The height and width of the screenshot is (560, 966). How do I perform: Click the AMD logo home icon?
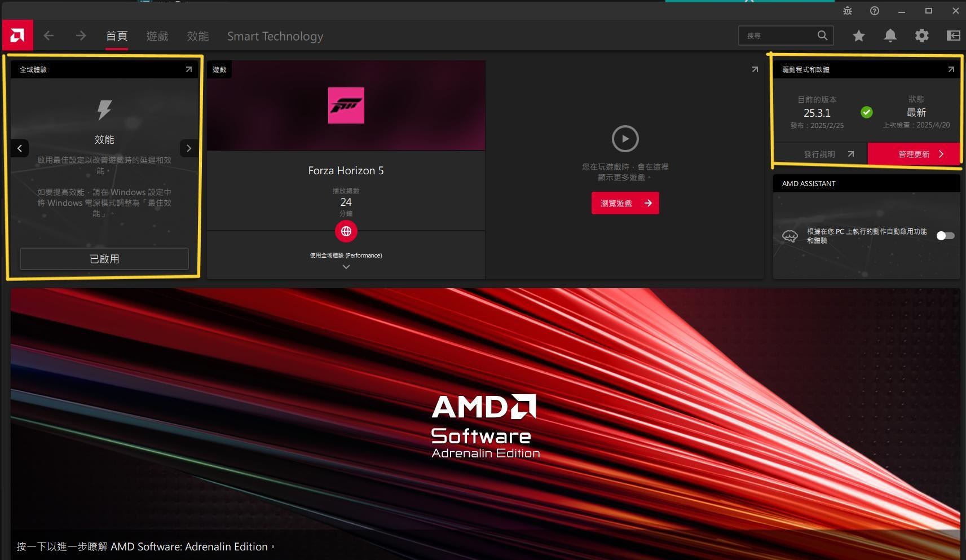click(x=17, y=36)
